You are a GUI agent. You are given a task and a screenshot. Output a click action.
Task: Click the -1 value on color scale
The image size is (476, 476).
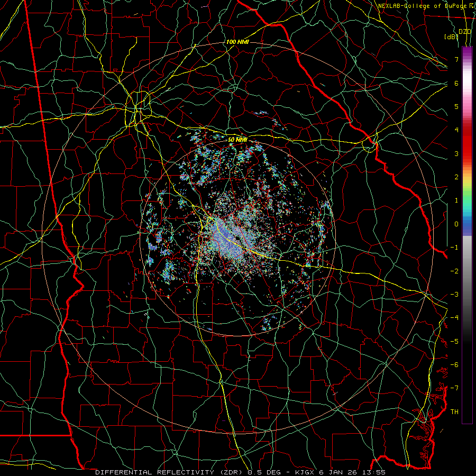(x=454, y=248)
